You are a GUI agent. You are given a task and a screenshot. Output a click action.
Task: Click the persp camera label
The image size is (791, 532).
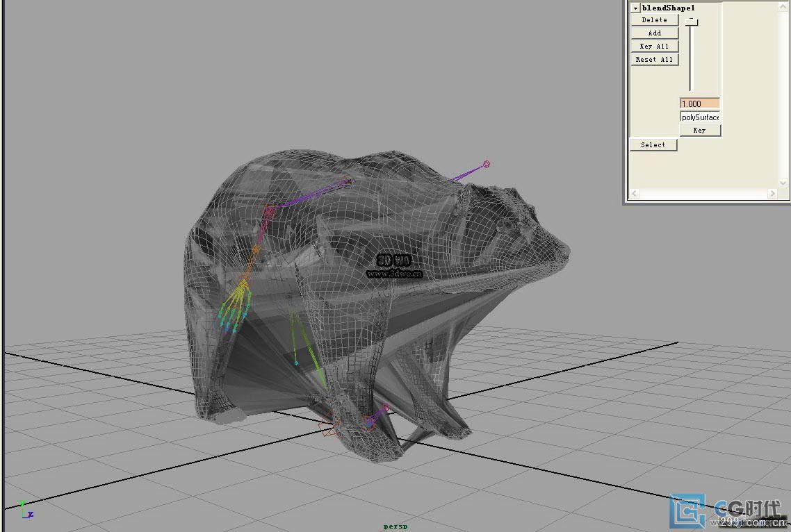[x=395, y=526]
